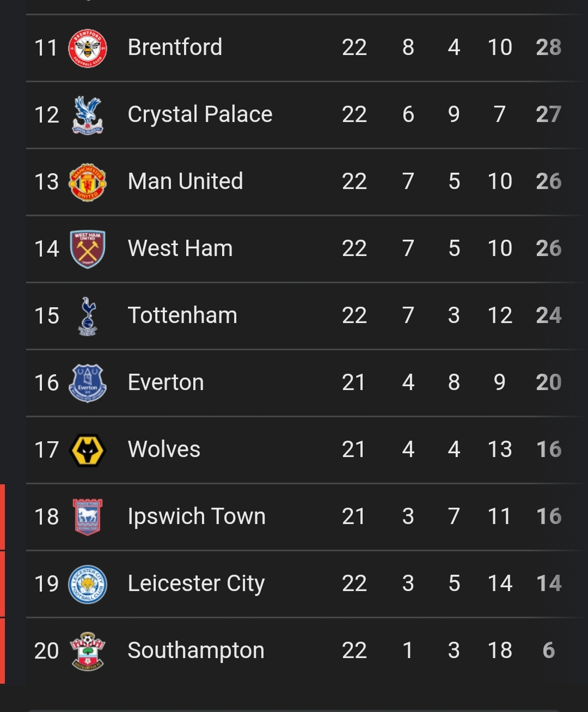The image size is (588, 712).
Task: Open Tottenham team page
Action: point(182,315)
